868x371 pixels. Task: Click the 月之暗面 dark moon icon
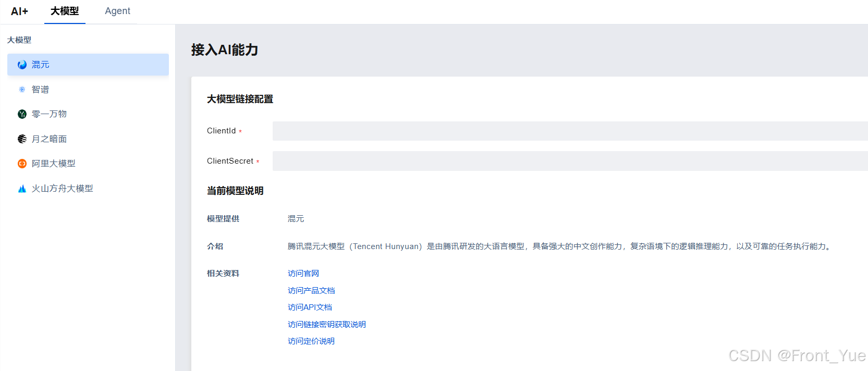(22, 139)
